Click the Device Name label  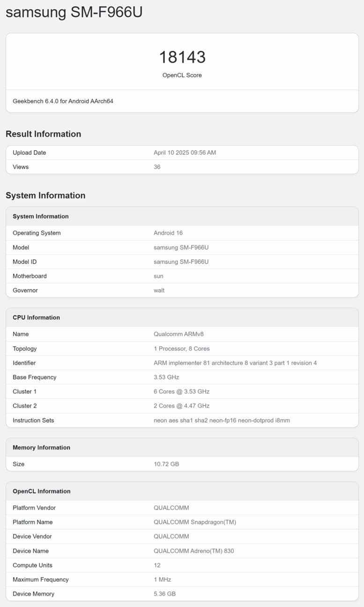click(30, 551)
